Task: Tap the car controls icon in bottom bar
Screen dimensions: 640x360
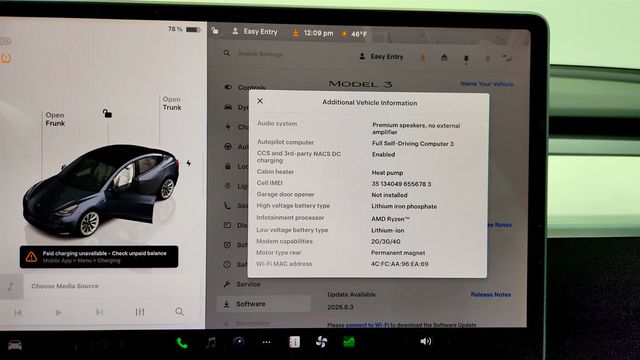Action: (15, 345)
